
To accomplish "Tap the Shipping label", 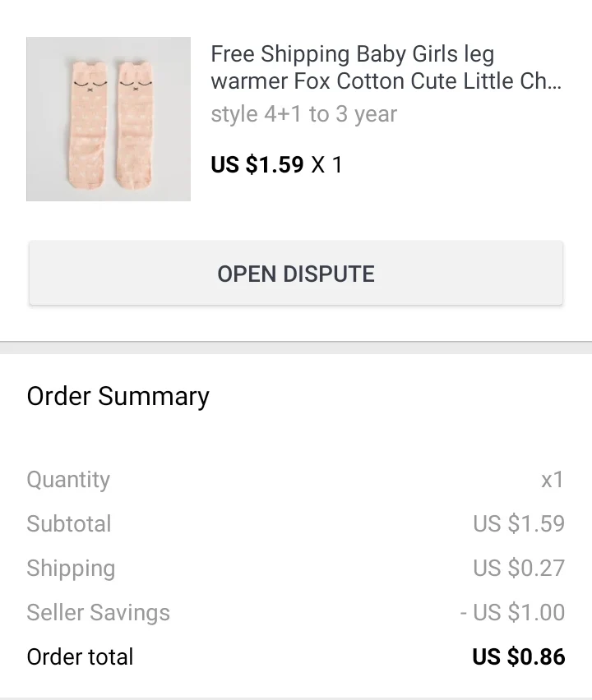I will point(71,569).
